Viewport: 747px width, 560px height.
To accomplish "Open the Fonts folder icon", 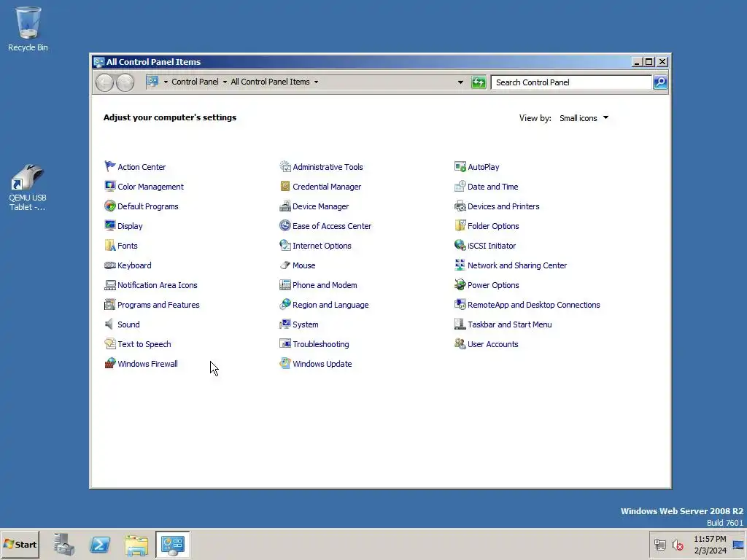I will [x=110, y=245].
